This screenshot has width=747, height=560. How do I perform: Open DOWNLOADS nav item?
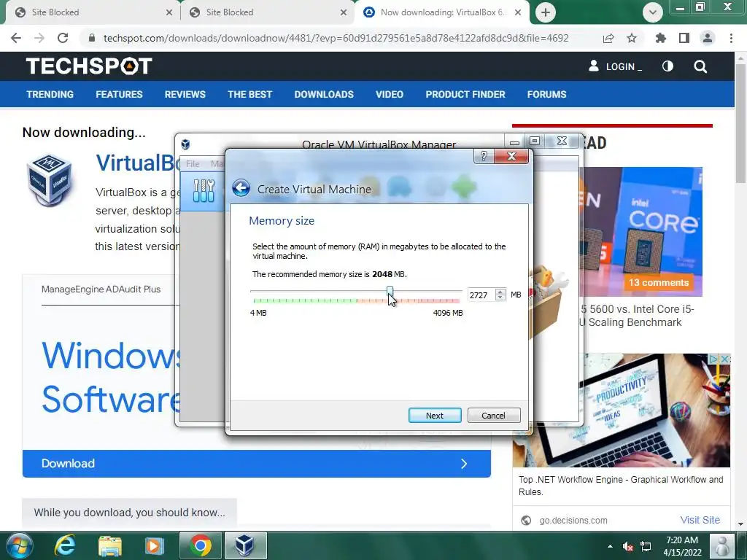[324, 94]
